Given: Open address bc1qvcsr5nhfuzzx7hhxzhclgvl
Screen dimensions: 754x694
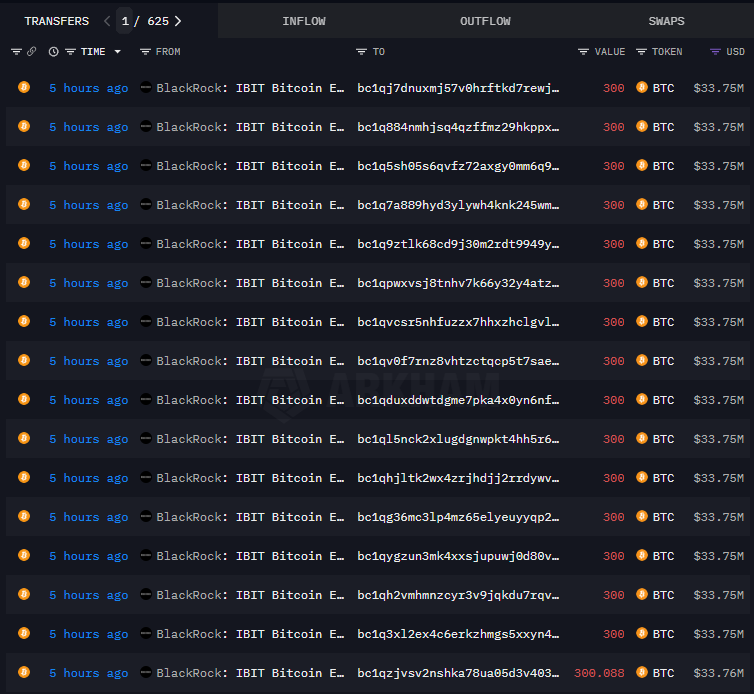Looking at the screenshot, I should point(458,322).
